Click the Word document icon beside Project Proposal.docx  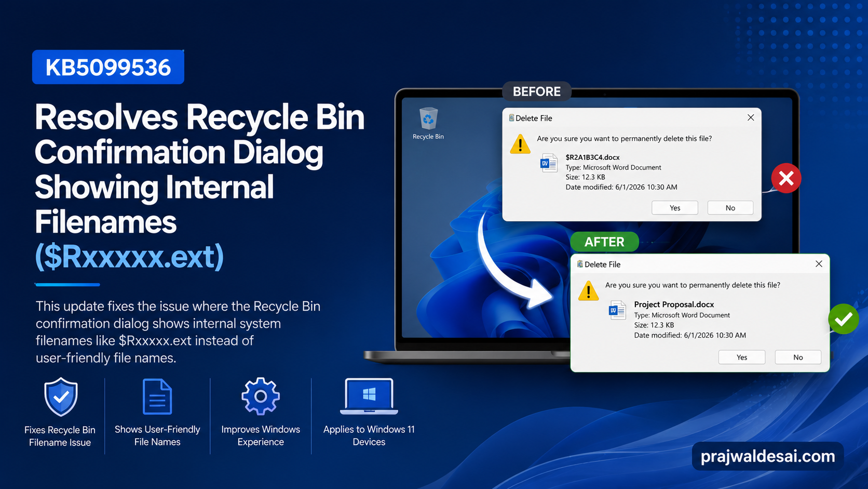pos(617,310)
